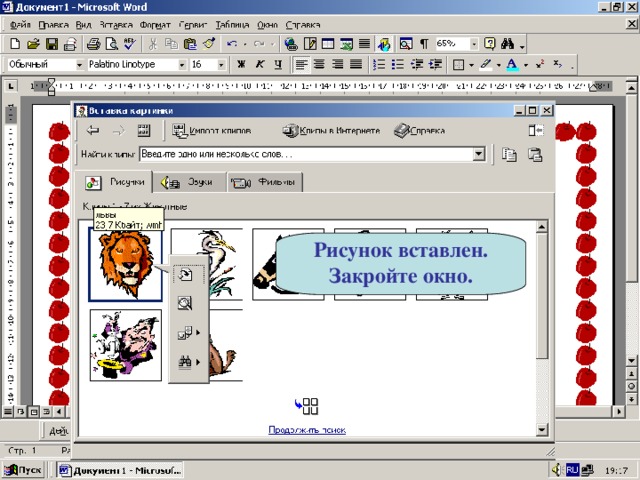Open the 65% zoom dropdown

pos(474,44)
